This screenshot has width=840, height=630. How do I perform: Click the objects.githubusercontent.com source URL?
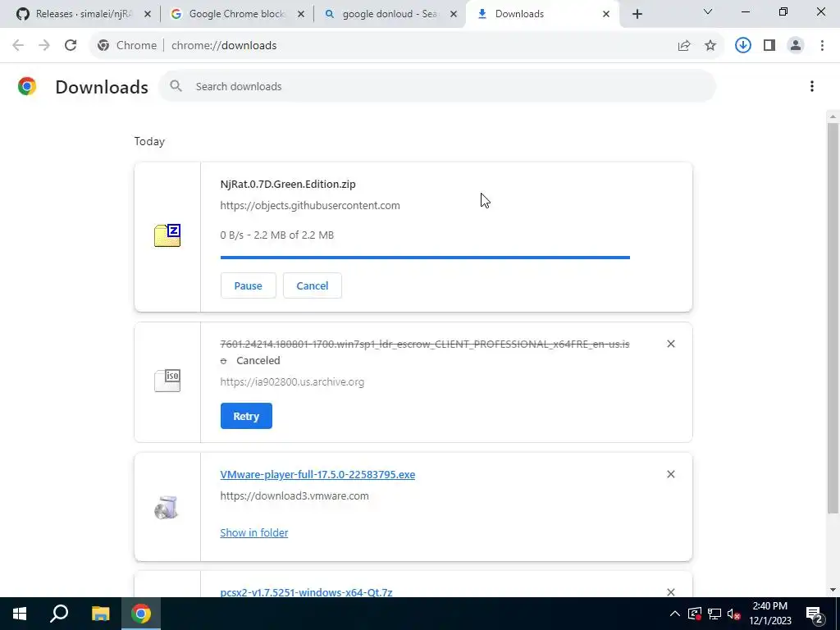tap(309, 206)
